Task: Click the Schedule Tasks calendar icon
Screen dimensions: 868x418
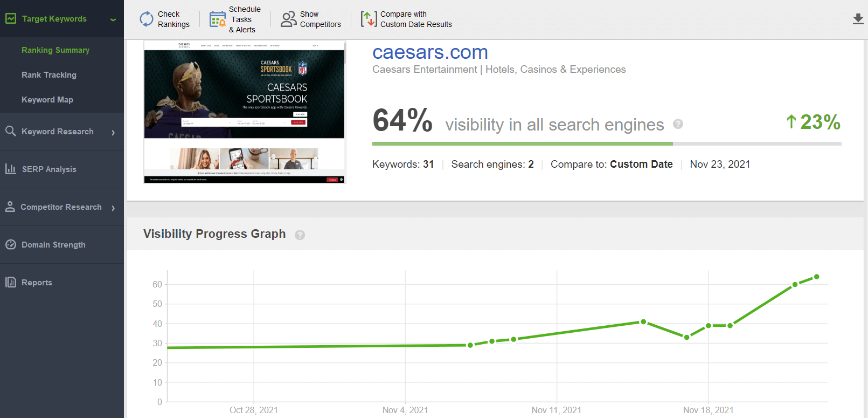Action: (x=217, y=19)
